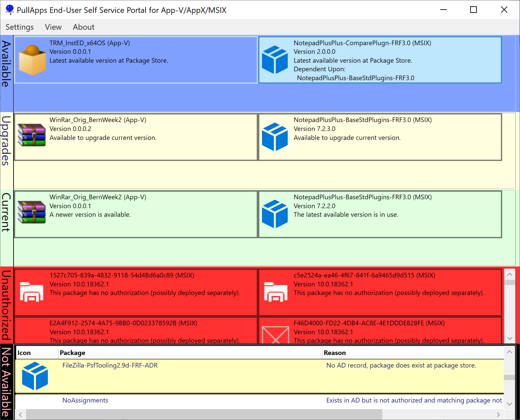Select NotepadPlusPlus-BaseStdPlugins version 7.2.2.0 current entry

pos(380,214)
